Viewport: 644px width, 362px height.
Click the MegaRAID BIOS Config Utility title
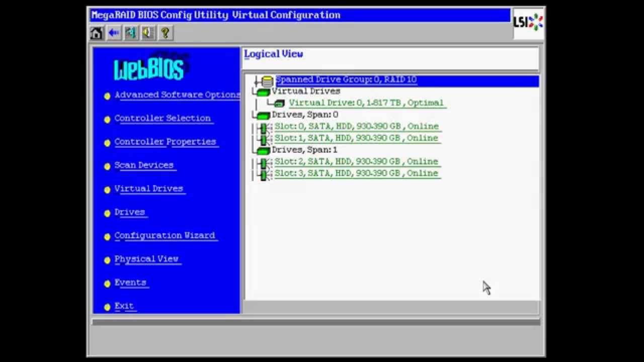click(x=216, y=15)
